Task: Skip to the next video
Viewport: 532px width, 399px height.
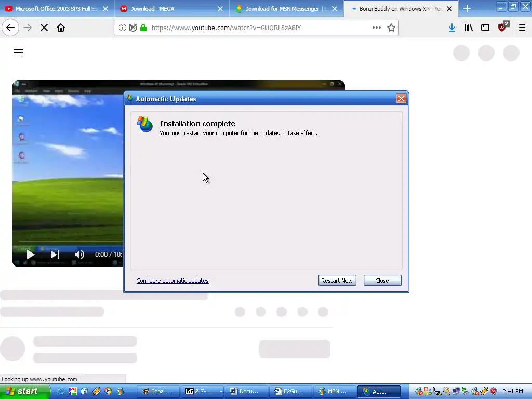Action: point(55,255)
